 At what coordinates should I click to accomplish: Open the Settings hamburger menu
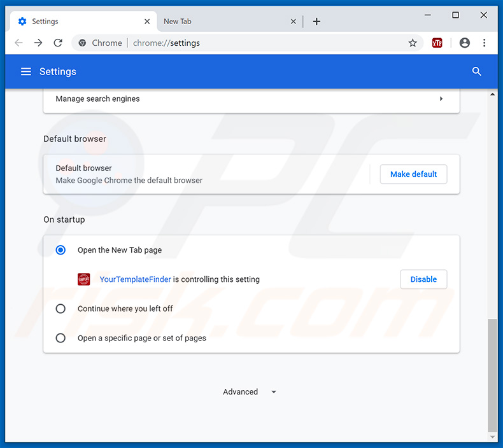(26, 71)
